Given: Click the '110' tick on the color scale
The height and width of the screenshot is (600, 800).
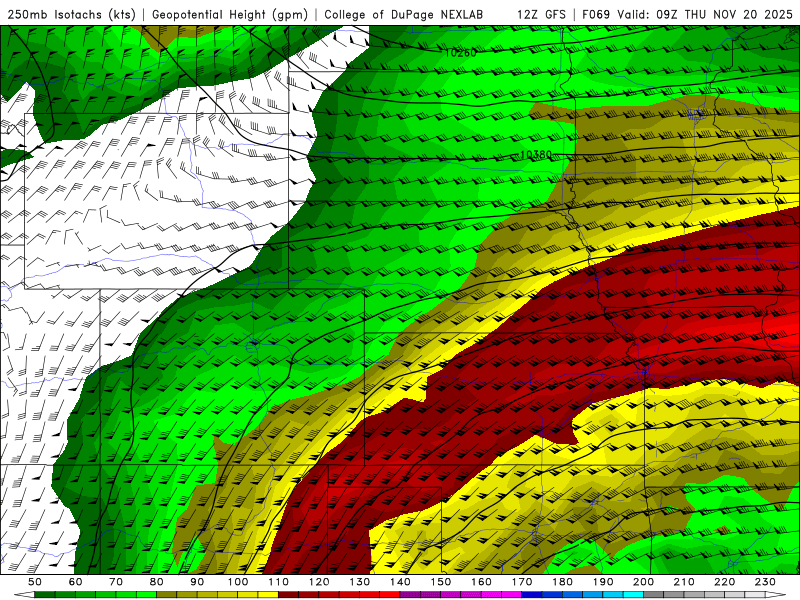Looking at the screenshot, I should [x=279, y=582].
